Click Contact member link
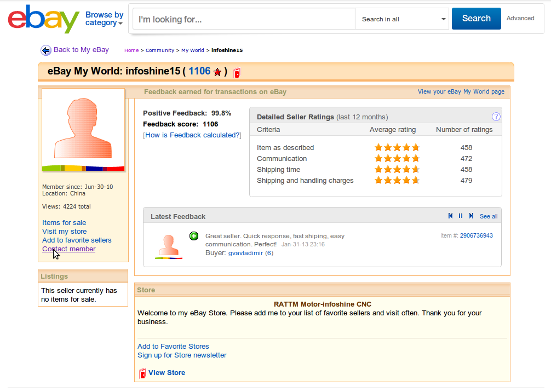The width and height of the screenshot is (551, 392). pos(69,249)
